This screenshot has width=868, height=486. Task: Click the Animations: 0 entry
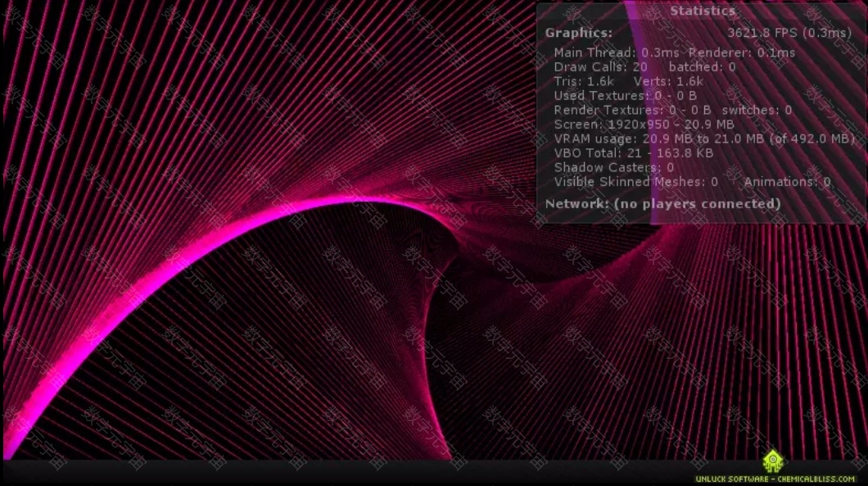787,182
